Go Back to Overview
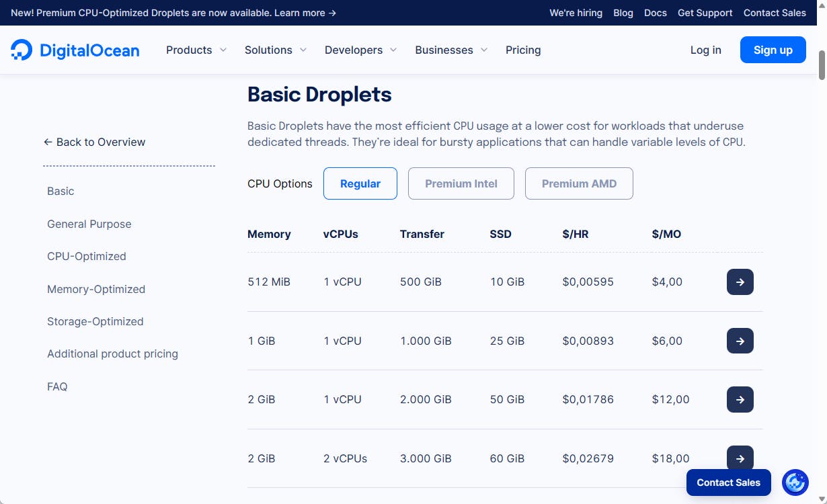Screen dimensions: 827x504 (94, 142)
